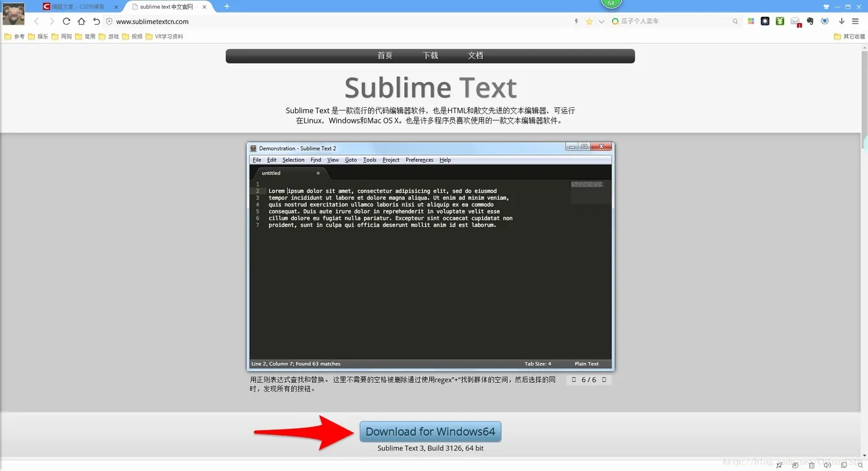
Task: Switch to the sublime text 中文官网 tab
Action: pos(164,7)
